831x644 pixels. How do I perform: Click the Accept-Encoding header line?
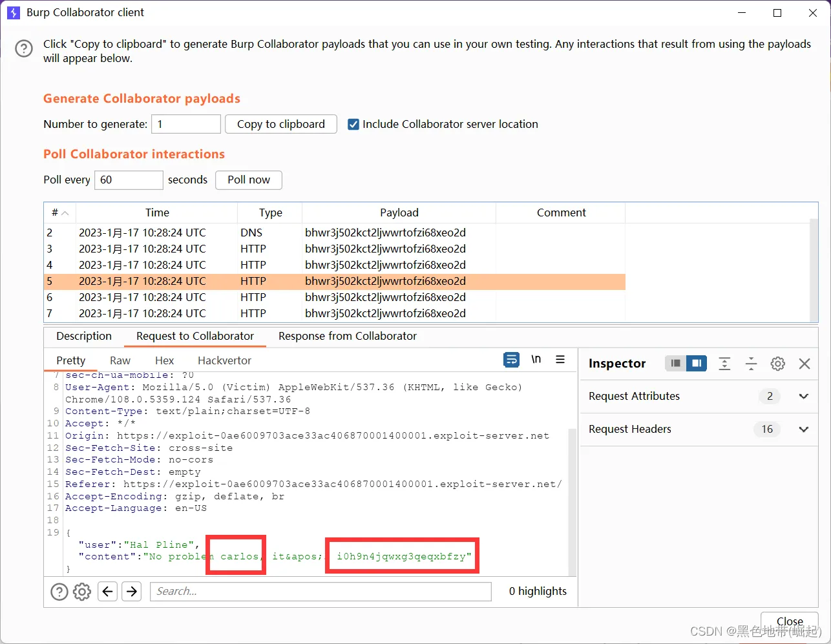[174, 496]
